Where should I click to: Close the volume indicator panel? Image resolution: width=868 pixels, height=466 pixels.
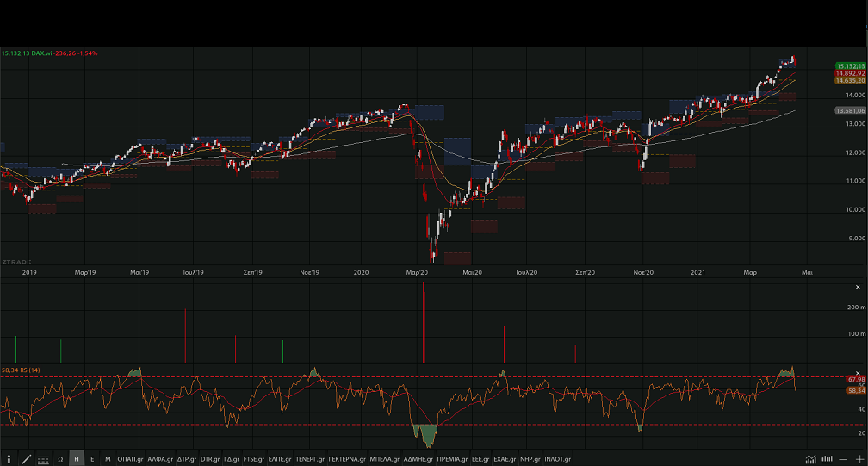point(858,286)
